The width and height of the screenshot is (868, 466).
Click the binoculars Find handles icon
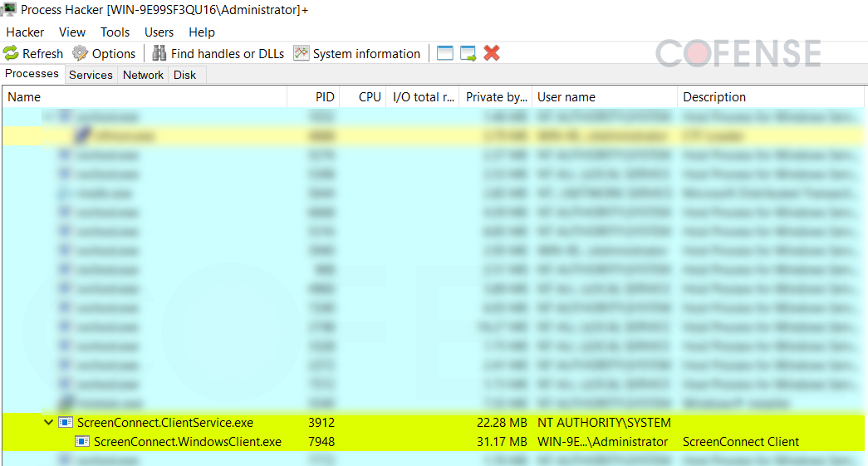[x=159, y=53]
